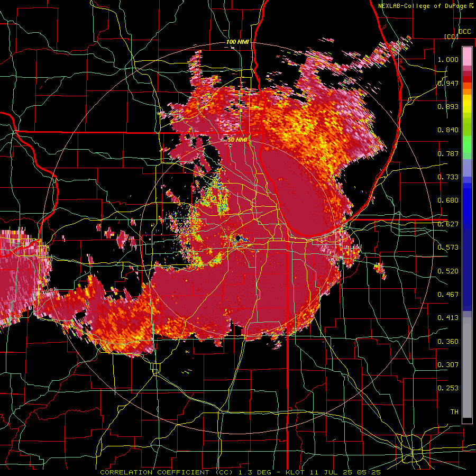
Task: Click the gray band in the lower color bar
Action: pos(467,368)
